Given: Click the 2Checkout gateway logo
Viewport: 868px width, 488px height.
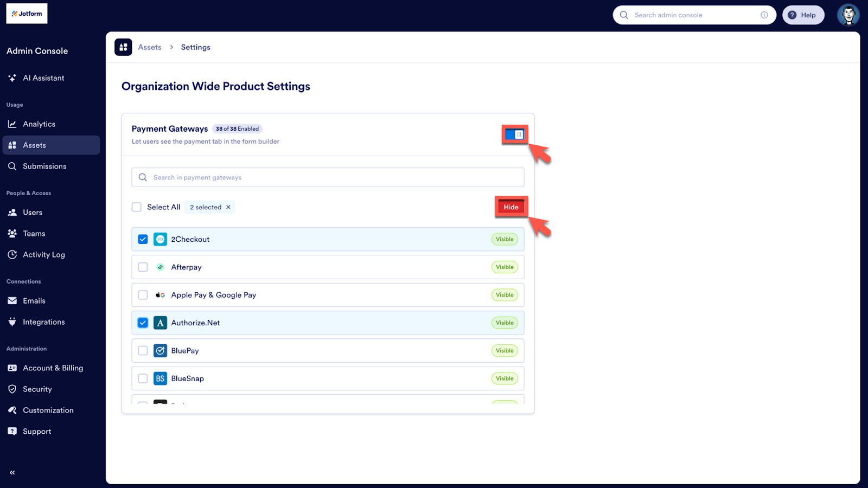Looking at the screenshot, I should [x=160, y=239].
